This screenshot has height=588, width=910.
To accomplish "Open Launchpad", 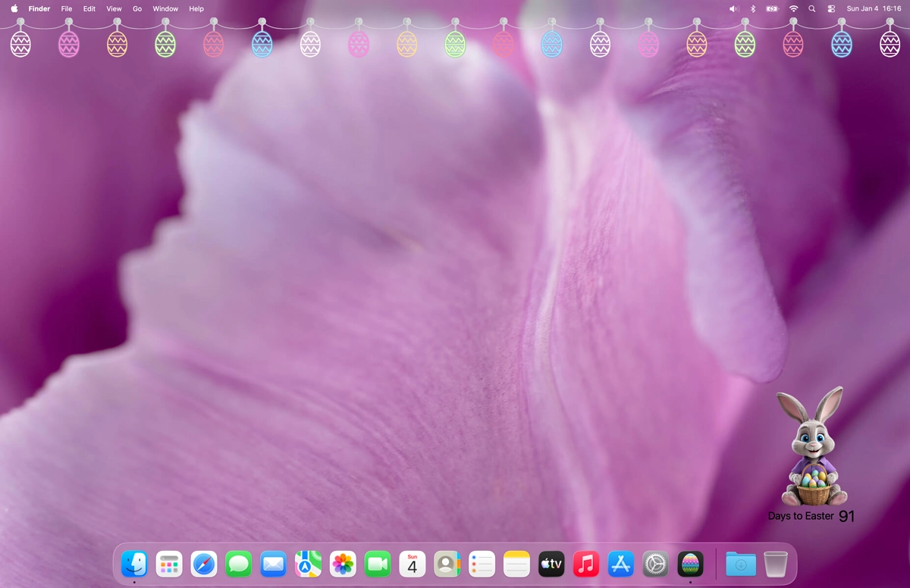I will [168, 564].
